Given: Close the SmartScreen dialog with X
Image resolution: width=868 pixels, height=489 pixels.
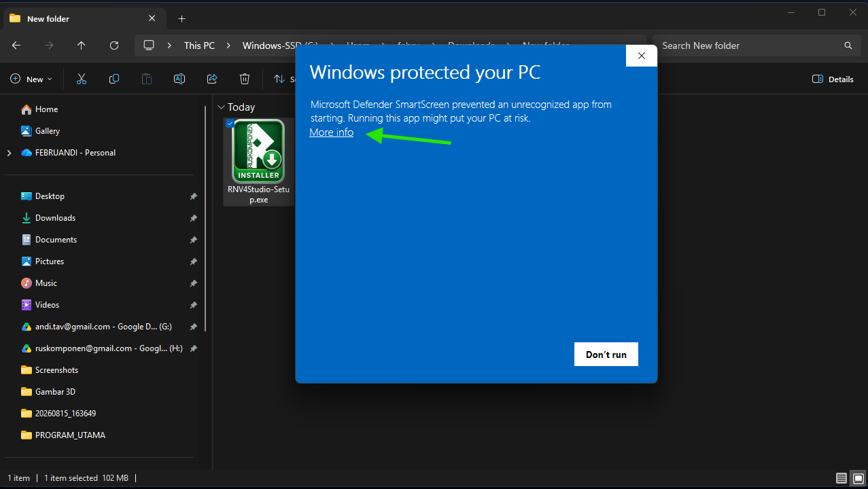Looking at the screenshot, I should tap(641, 56).
